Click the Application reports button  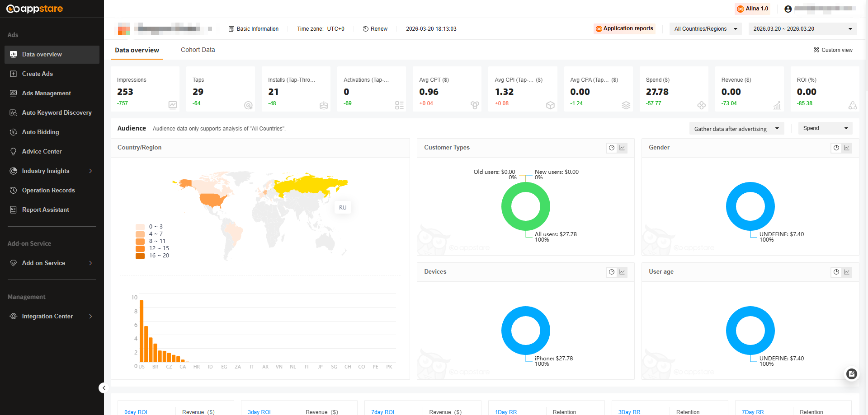click(624, 28)
